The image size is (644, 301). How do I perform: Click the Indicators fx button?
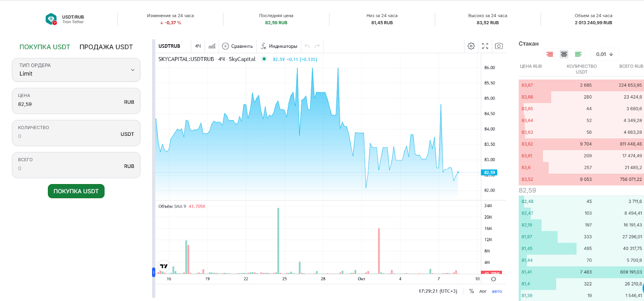coord(279,46)
